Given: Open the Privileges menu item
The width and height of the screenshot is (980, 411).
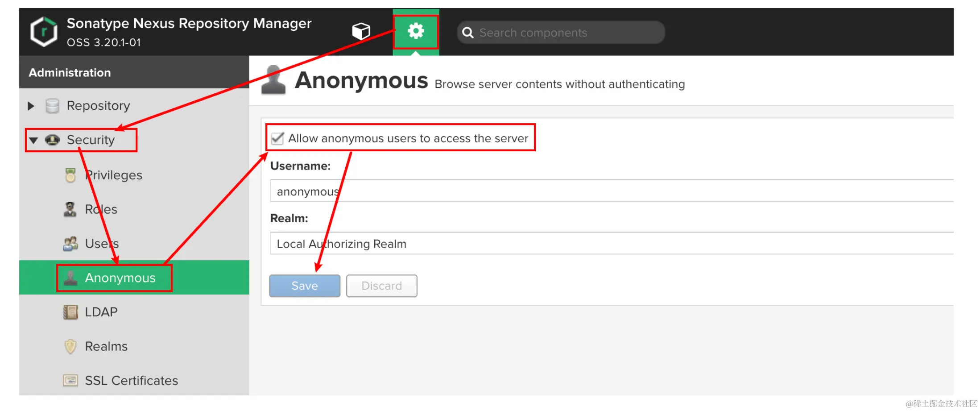Looking at the screenshot, I should pos(113,175).
